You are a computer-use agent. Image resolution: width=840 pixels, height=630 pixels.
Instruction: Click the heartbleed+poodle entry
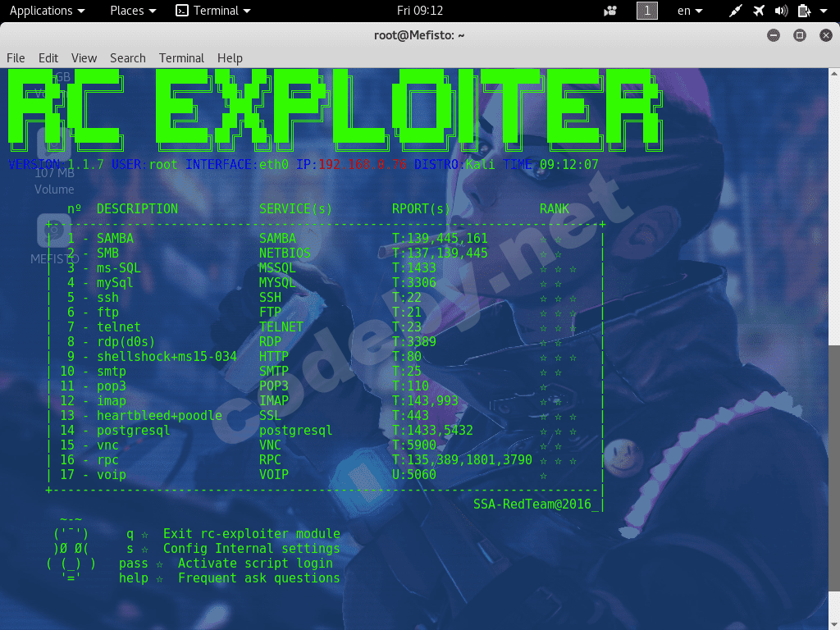(159, 415)
